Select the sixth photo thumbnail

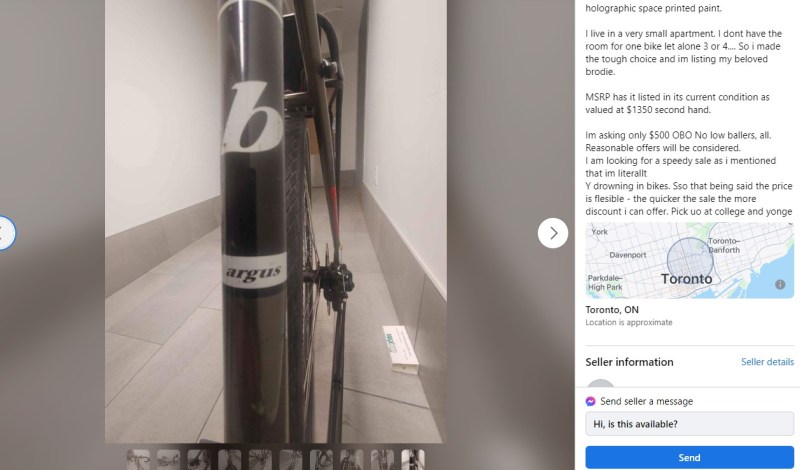coord(291,459)
